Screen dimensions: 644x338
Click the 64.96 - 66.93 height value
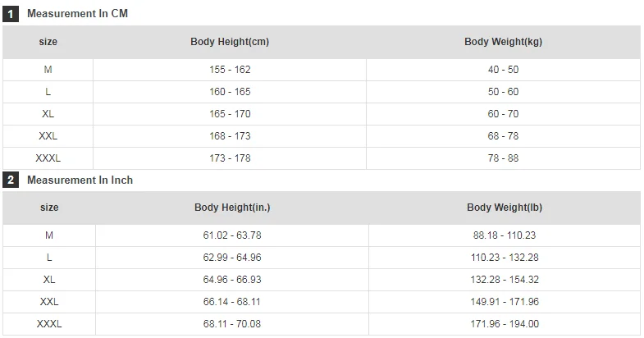(x=232, y=280)
